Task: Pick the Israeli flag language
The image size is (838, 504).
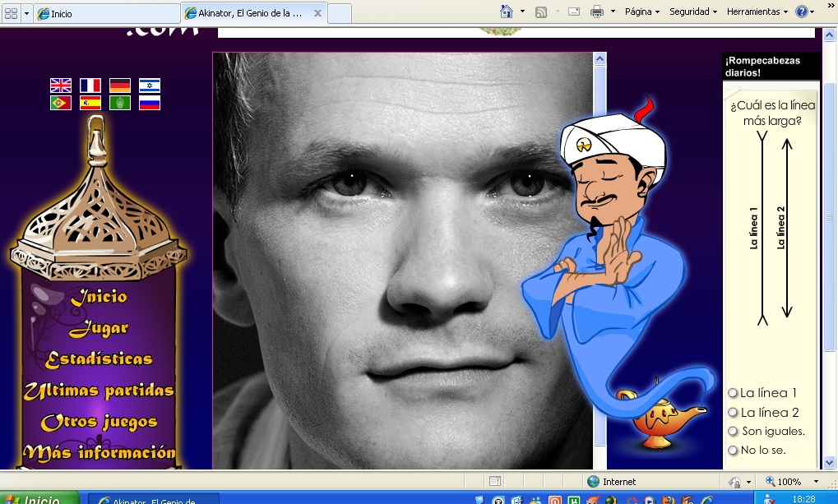Action: coord(150,86)
